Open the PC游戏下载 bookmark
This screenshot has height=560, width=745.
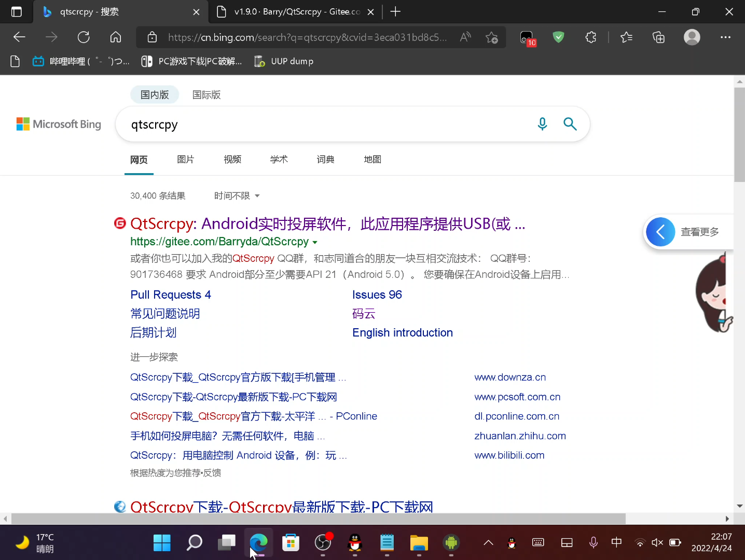[191, 61]
